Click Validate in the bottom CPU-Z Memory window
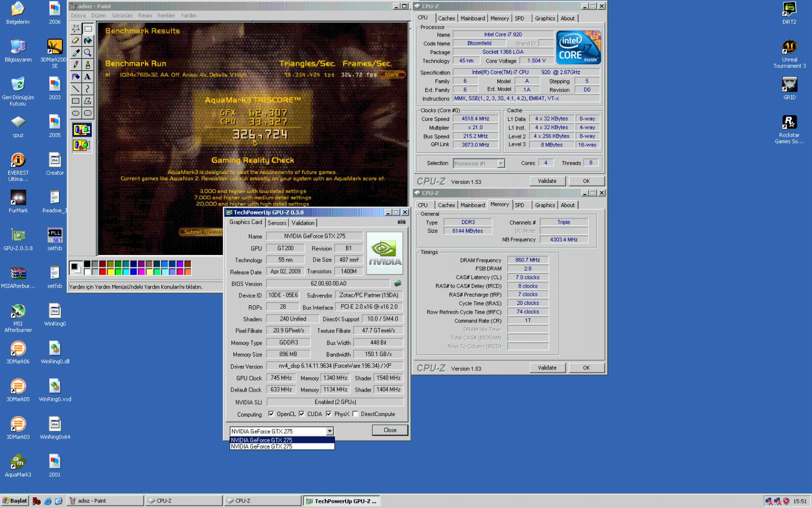812x508 pixels. [547, 368]
